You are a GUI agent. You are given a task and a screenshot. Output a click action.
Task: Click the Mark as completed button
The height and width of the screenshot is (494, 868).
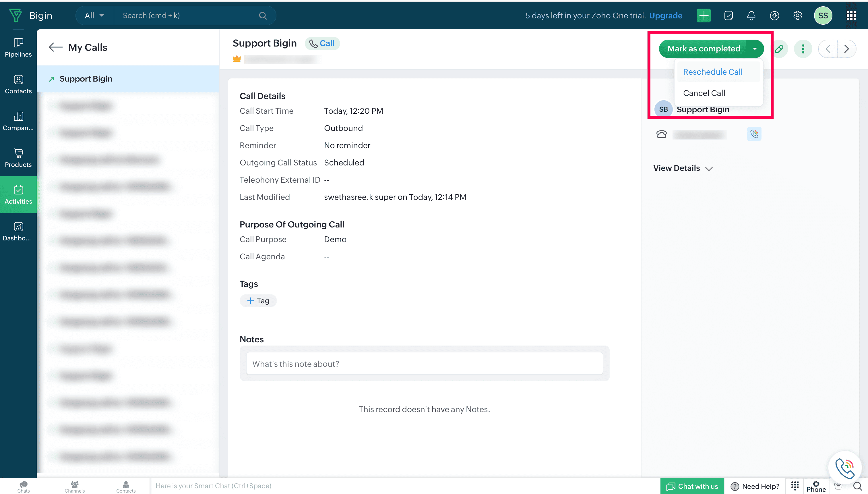click(x=704, y=49)
